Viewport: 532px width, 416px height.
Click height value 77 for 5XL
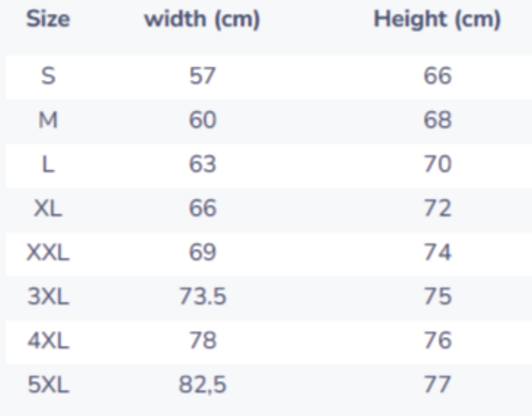437,385
